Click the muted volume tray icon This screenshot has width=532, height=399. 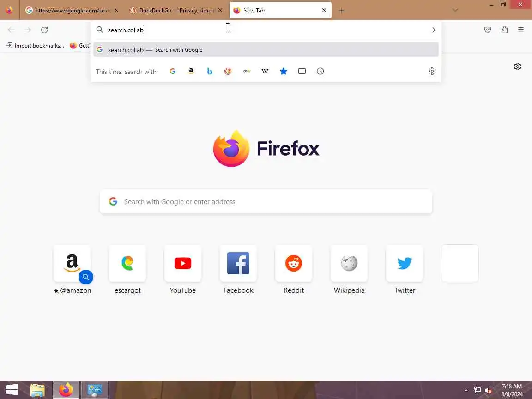pos(488,390)
